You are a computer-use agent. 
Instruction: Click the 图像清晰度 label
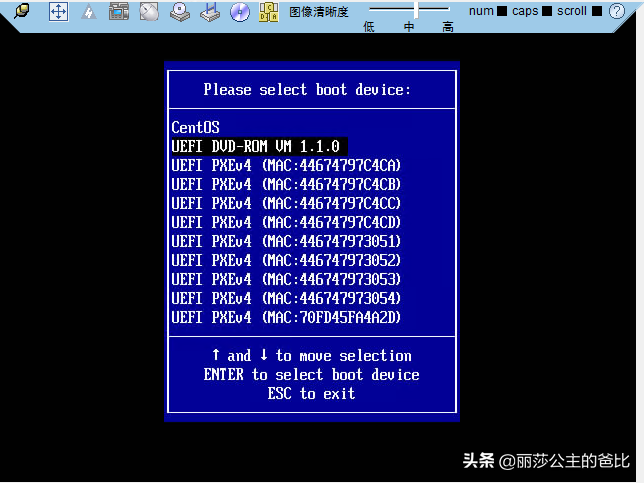318,12
